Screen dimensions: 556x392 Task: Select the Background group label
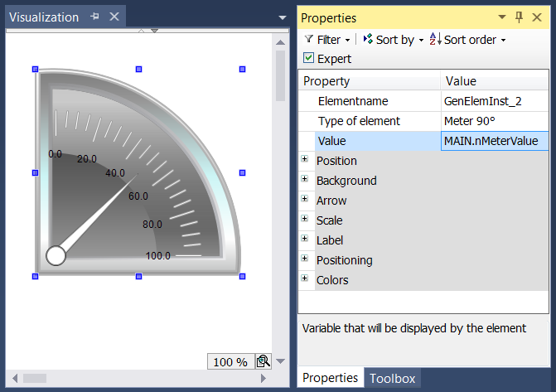click(346, 181)
